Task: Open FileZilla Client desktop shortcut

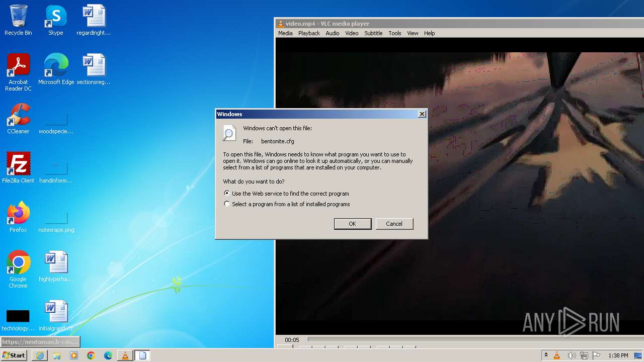Action: tap(18, 168)
